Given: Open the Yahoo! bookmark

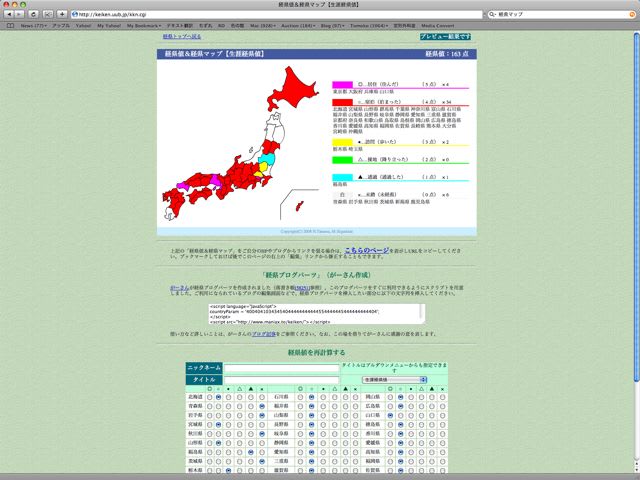Looking at the screenshot, I should [83, 26].
